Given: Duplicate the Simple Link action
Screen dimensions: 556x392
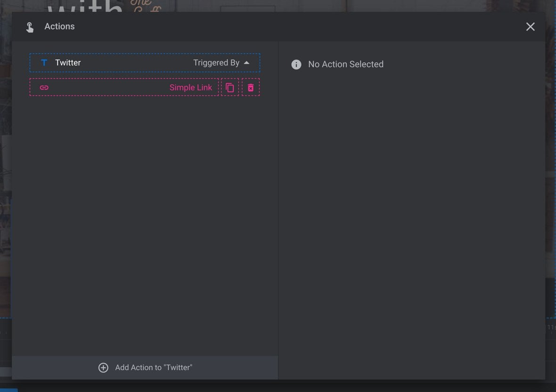Looking at the screenshot, I should pos(230,87).
